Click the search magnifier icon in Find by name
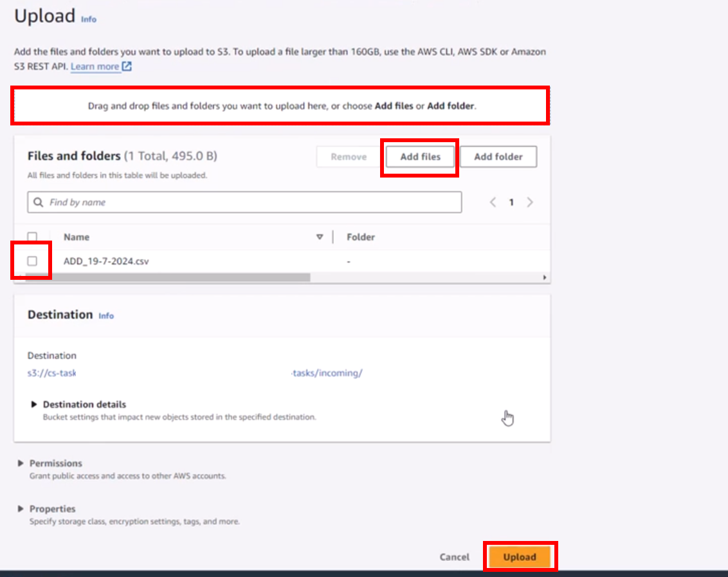The width and height of the screenshot is (728, 577). tap(39, 202)
